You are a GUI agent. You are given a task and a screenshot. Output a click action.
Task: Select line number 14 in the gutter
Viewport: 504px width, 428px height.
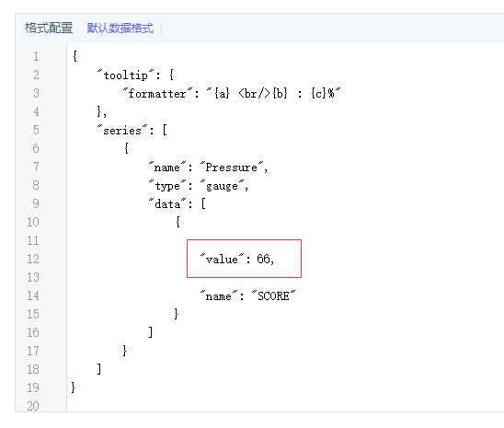point(33,295)
